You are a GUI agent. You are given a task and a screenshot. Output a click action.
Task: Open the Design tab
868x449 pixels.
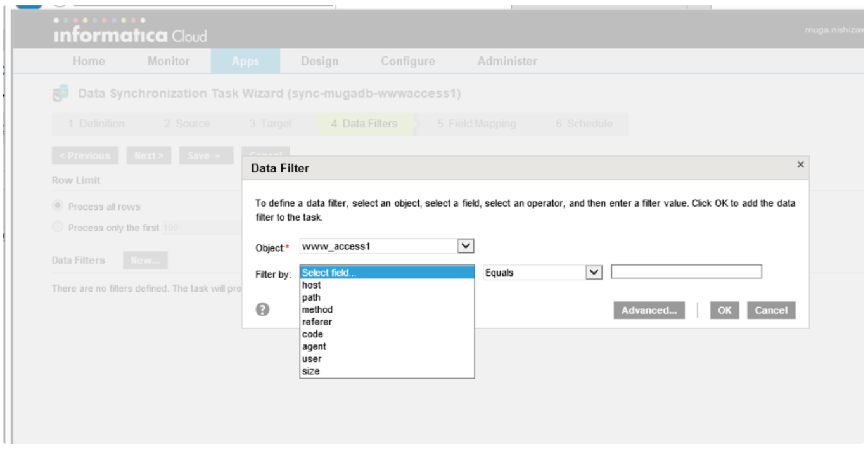point(319,62)
